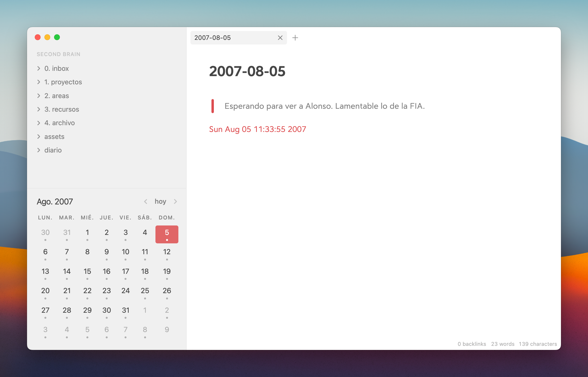The height and width of the screenshot is (377, 588).
Task: Open the 4. archivo folder
Action: pos(59,123)
